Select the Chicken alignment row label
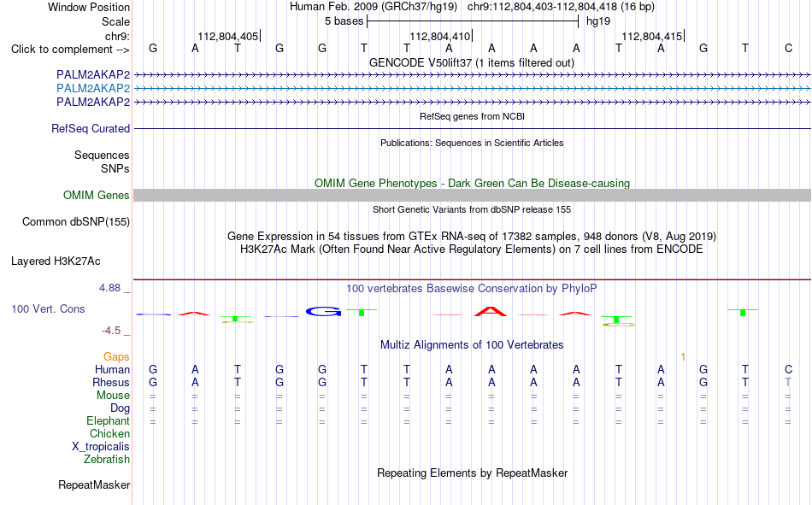 (x=109, y=433)
